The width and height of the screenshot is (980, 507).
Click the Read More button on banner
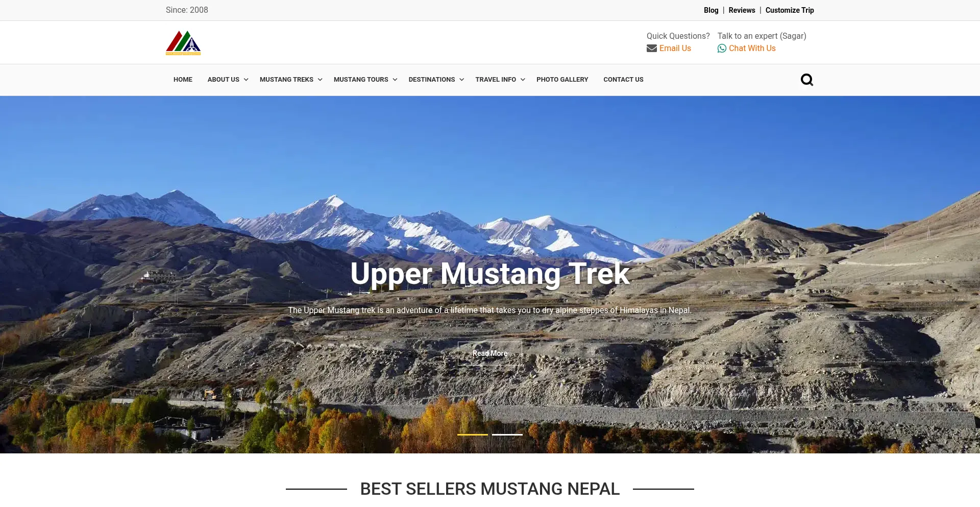click(490, 353)
